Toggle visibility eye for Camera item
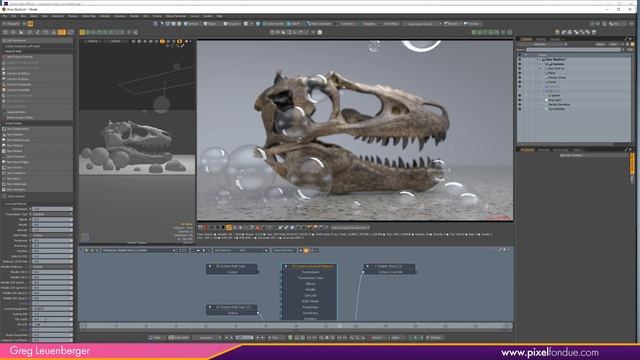The width and height of the screenshot is (640, 360). point(520,64)
